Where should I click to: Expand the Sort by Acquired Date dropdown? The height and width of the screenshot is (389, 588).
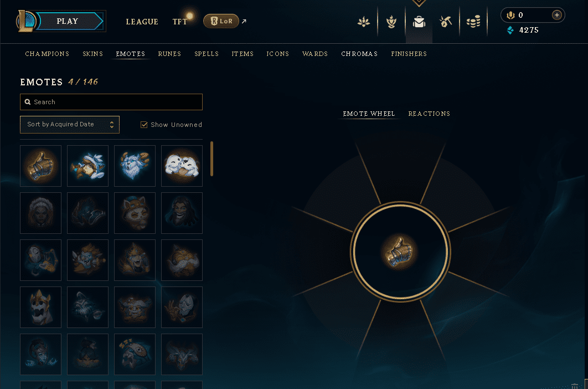[x=70, y=125]
